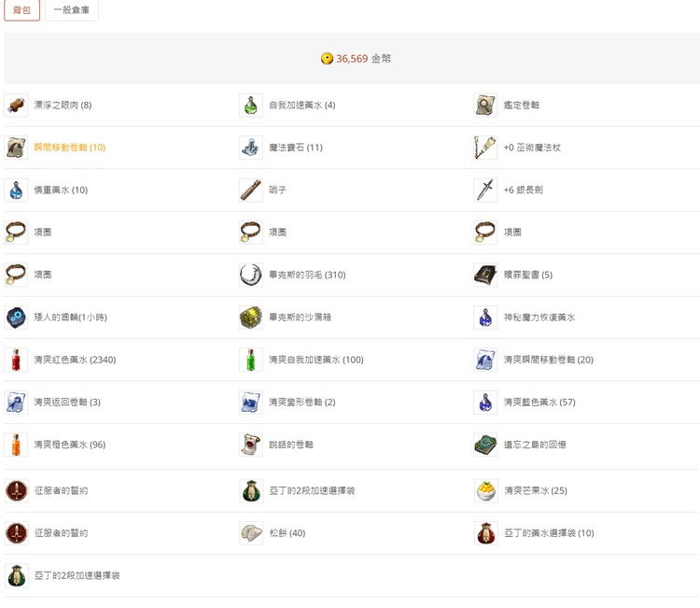700x608 pixels.
Task: Click the 贖罪聖書 book icon
Action: [485, 275]
